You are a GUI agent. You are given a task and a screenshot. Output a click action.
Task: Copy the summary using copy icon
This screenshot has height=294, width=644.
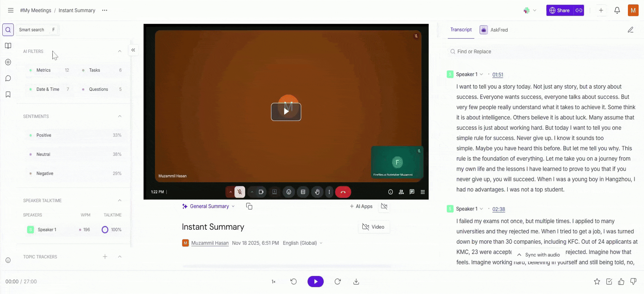[249, 206]
